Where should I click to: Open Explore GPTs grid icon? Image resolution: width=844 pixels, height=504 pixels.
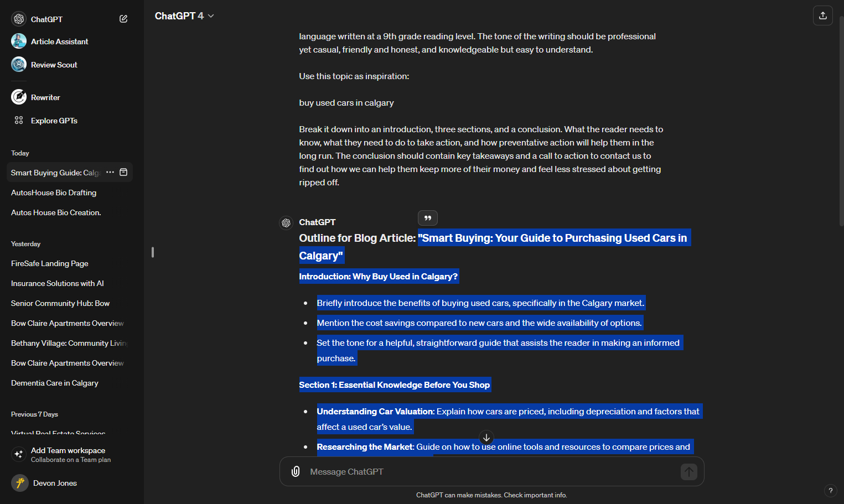click(19, 120)
